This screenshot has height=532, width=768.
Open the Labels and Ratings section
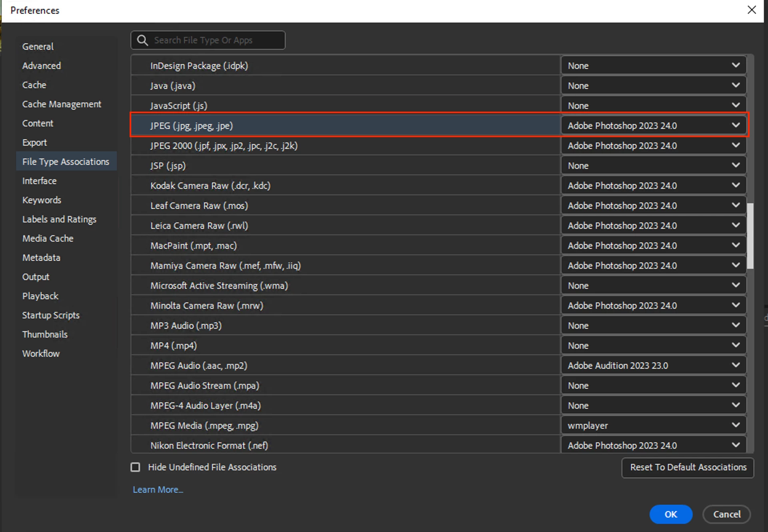click(x=59, y=219)
